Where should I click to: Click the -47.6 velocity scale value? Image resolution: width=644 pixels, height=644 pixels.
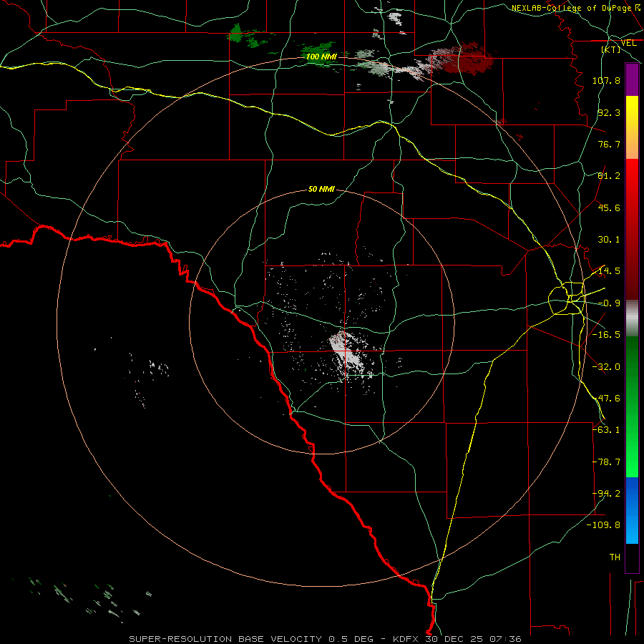coord(606,399)
